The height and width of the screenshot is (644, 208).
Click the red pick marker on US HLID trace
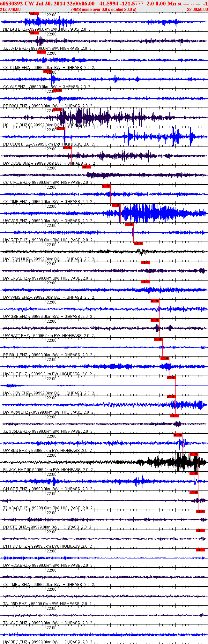point(57,109)
